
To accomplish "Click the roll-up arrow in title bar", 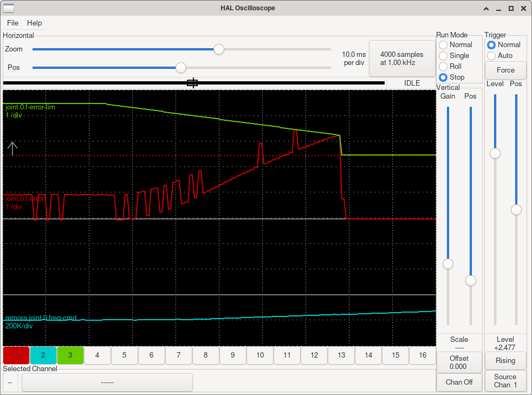I will tap(486, 9).
